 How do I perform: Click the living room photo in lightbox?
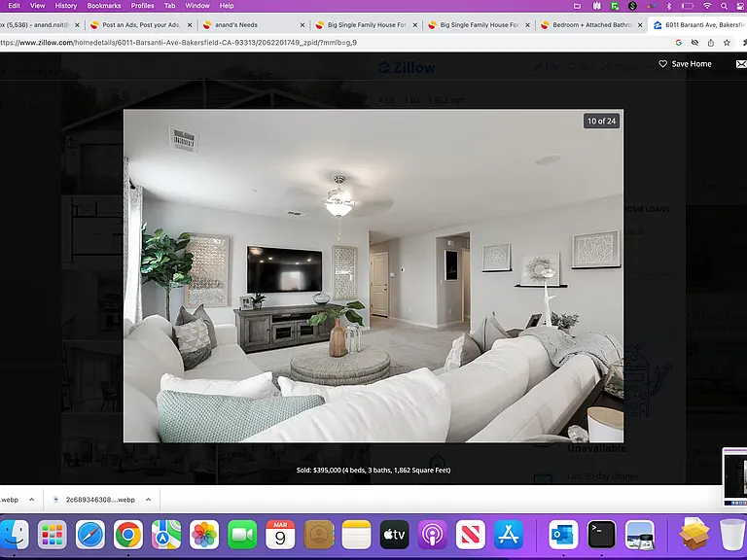373,276
